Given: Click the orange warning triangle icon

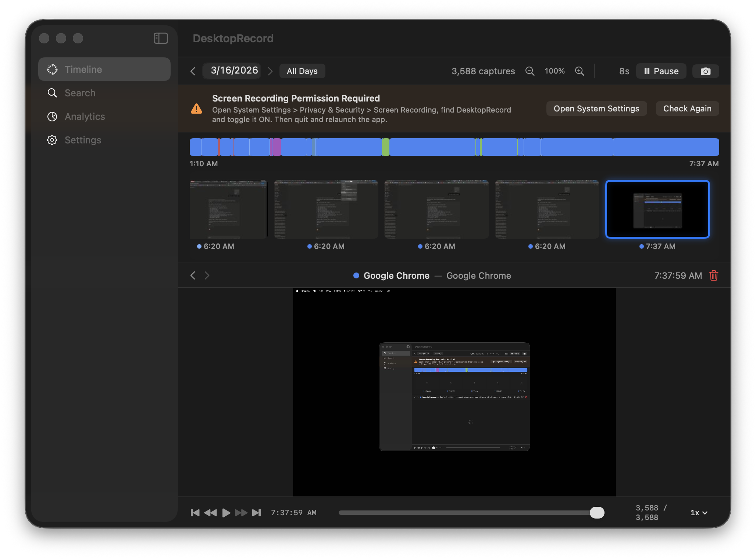Looking at the screenshot, I should click(196, 108).
